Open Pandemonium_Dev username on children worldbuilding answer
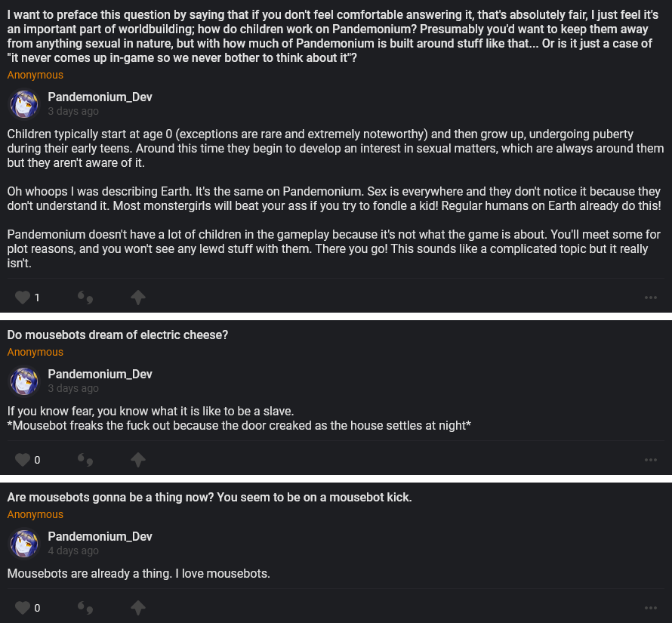The image size is (672, 623). [x=100, y=97]
